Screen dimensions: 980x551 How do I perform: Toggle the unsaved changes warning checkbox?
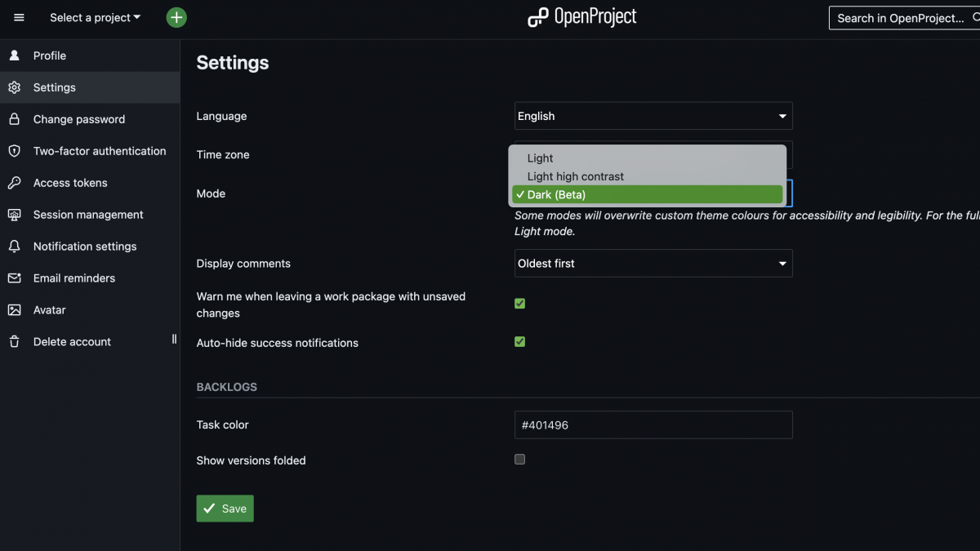tap(519, 304)
